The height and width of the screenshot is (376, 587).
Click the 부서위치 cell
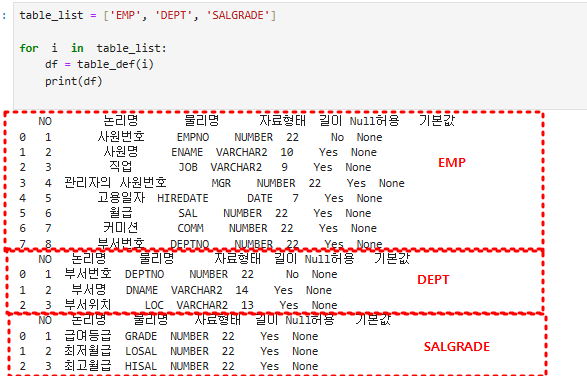point(88,304)
